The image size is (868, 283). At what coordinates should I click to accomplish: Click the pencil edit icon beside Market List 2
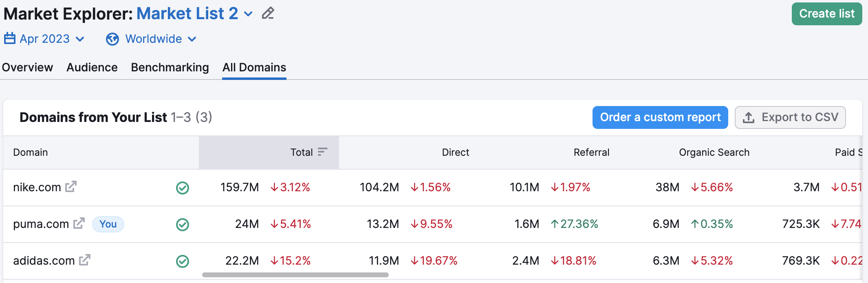[268, 13]
